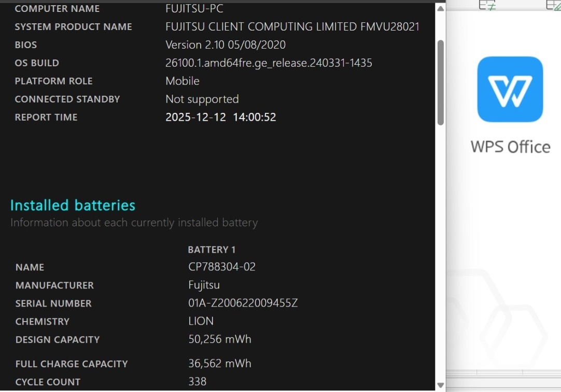The image size is (561, 392).
Task: Click the PLATFORM ROLE label
Action: [54, 81]
